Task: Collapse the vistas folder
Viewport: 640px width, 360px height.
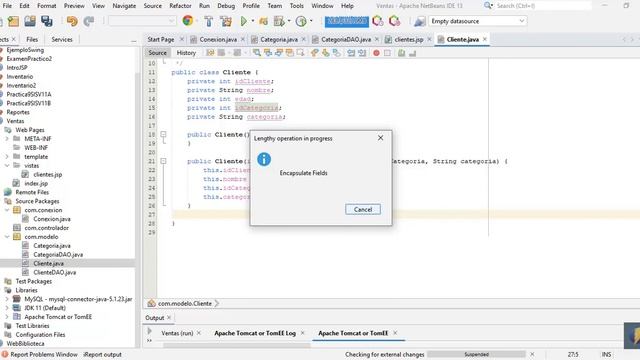Action: [7, 166]
